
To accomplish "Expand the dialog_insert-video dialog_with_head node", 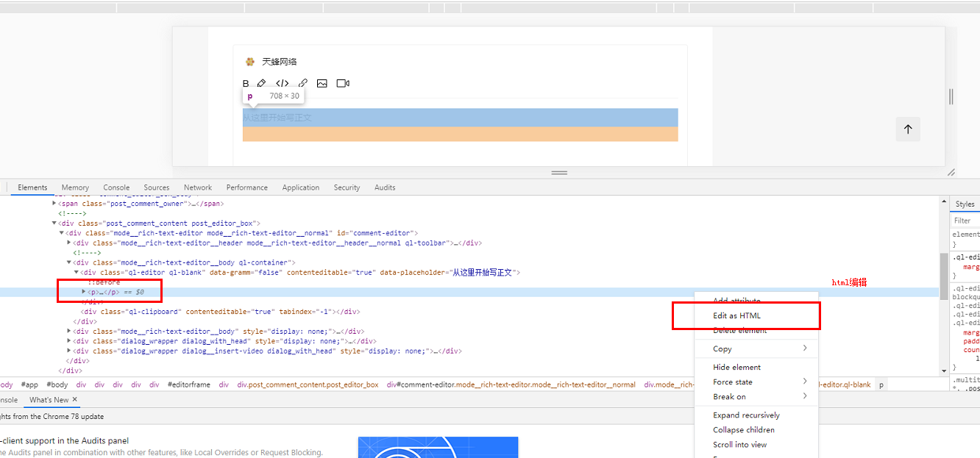I will click(x=68, y=351).
